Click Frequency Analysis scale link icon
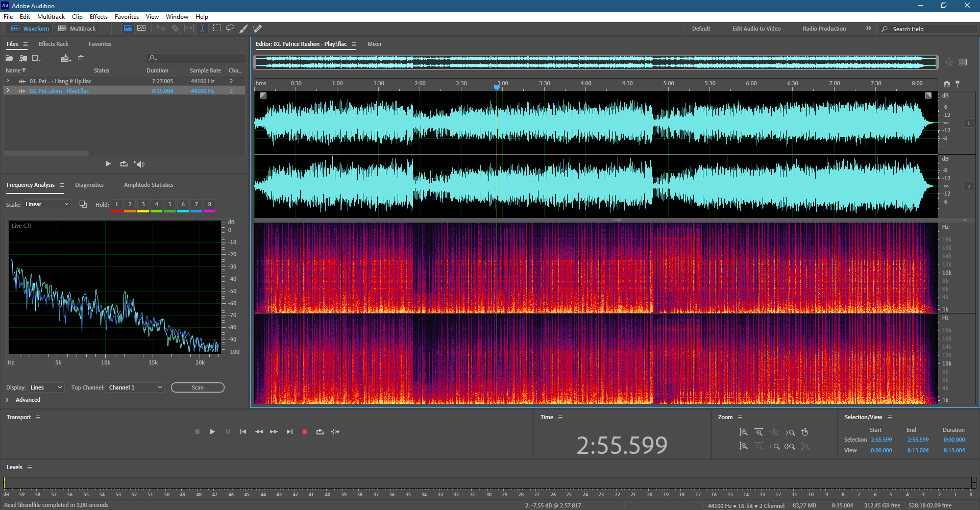This screenshot has width=980, height=510. 83,204
